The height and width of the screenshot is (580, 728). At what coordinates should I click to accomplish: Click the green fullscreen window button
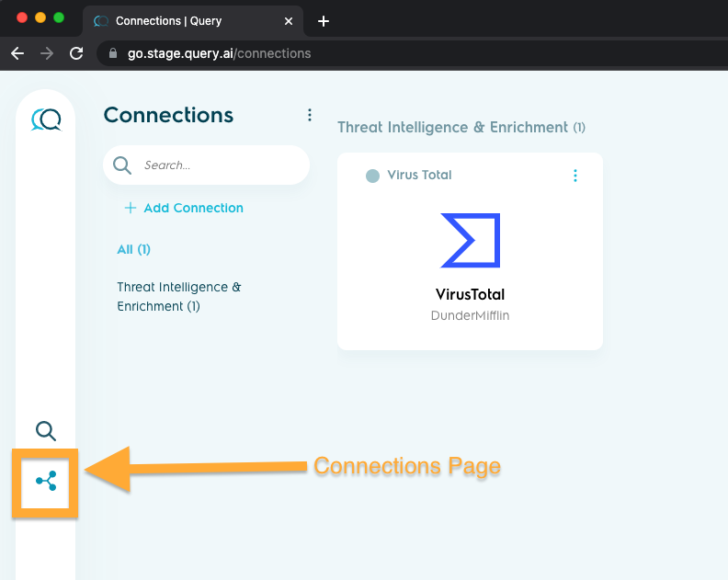pyautogui.click(x=59, y=17)
